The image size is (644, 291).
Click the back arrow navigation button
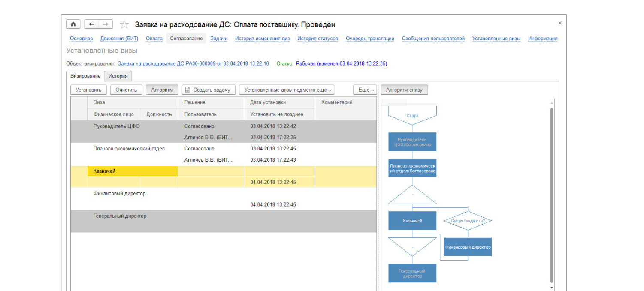[x=91, y=24]
